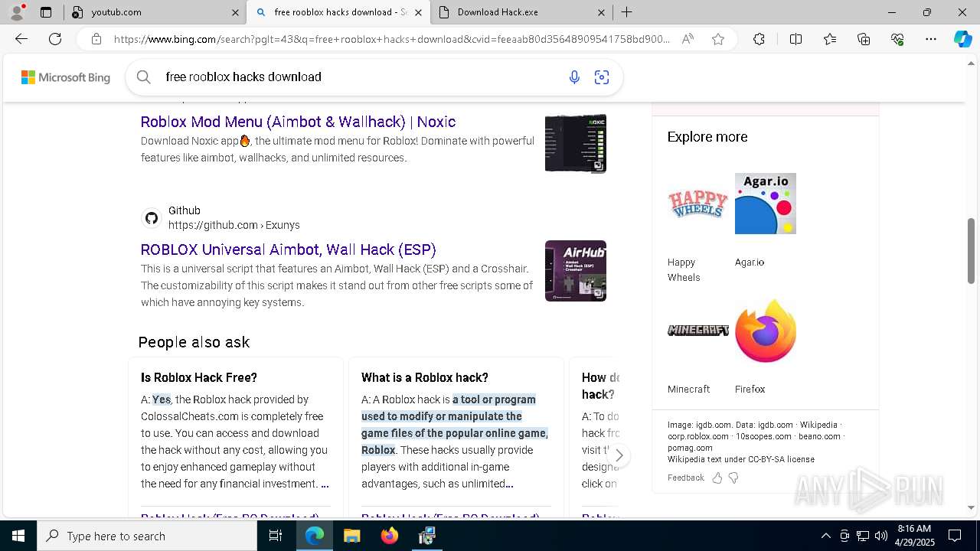Open the Windows Start menu
The width and height of the screenshot is (980, 551).
click(x=18, y=536)
